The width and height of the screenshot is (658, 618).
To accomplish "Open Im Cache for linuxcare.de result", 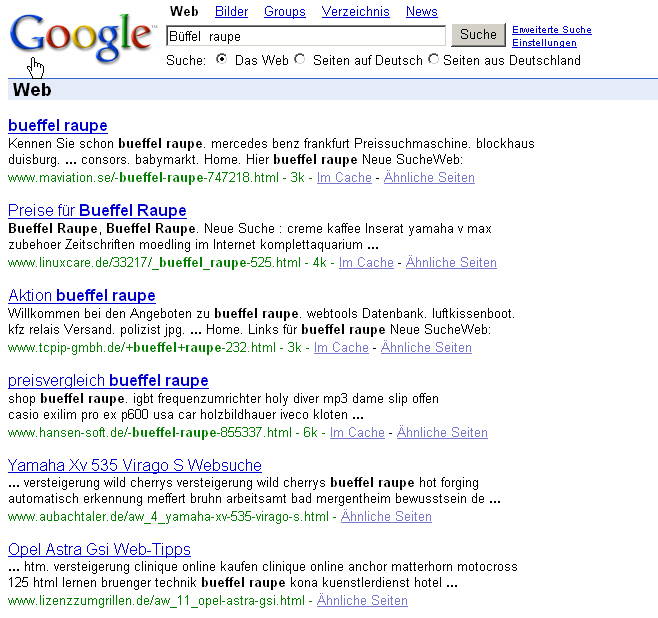I will (x=366, y=263).
